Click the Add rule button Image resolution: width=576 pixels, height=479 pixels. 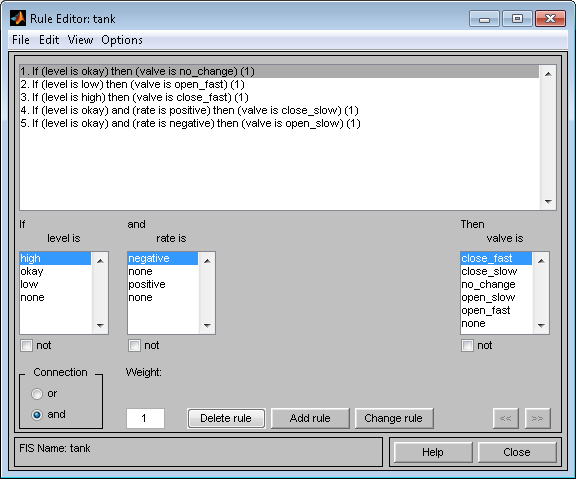310,418
